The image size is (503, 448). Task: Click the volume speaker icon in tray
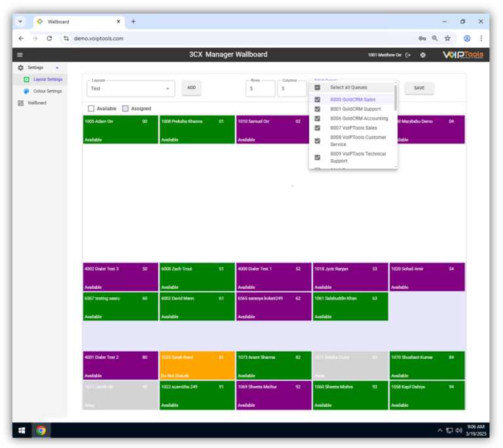(x=458, y=430)
